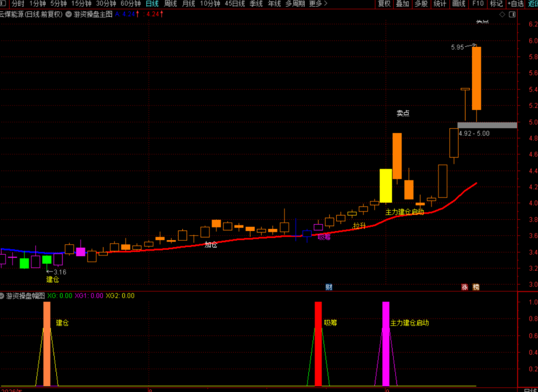Click the gray 4.92-5.00 gap bar

pyautogui.click(x=487, y=125)
